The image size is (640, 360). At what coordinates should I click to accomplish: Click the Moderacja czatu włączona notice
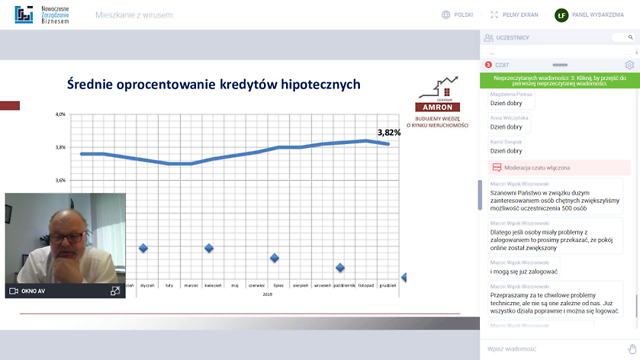point(559,168)
